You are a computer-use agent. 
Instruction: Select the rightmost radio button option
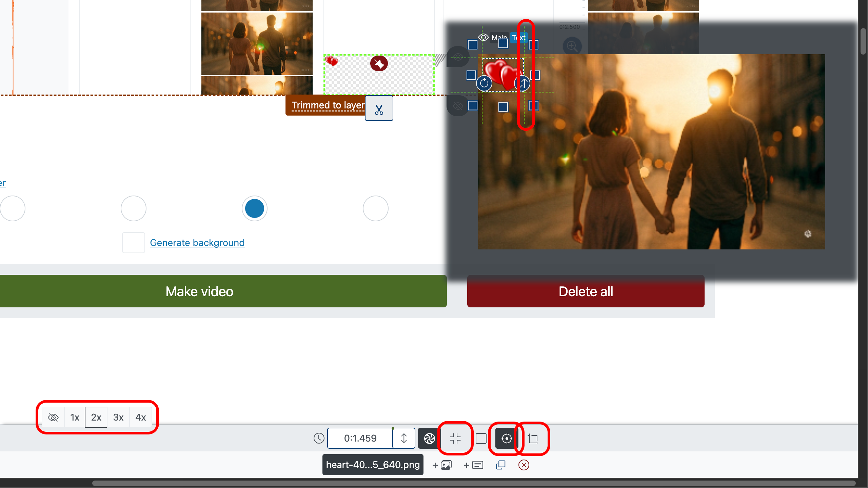pyautogui.click(x=375, y=208)
